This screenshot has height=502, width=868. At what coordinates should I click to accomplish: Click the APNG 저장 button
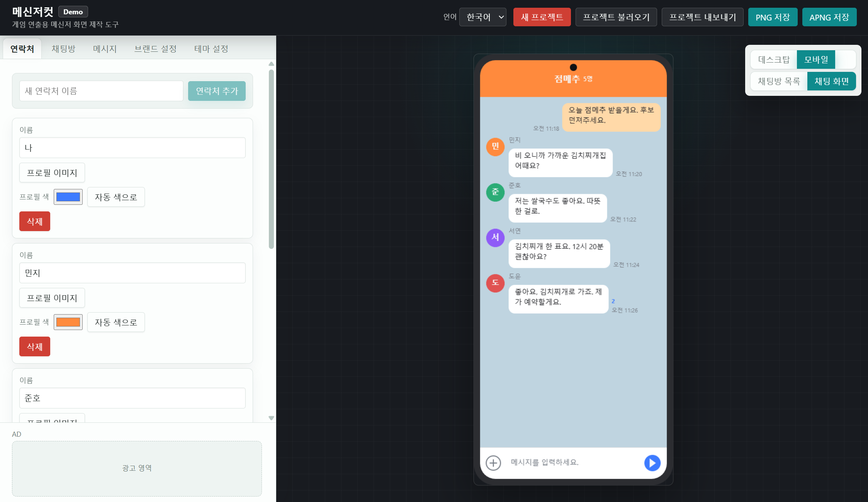[x=829, y=17]
